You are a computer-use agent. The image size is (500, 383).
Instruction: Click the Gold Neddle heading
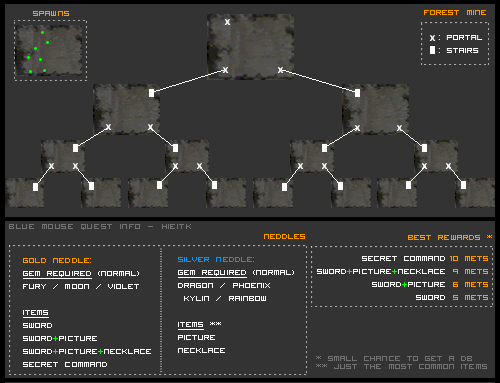pos(57,260)
